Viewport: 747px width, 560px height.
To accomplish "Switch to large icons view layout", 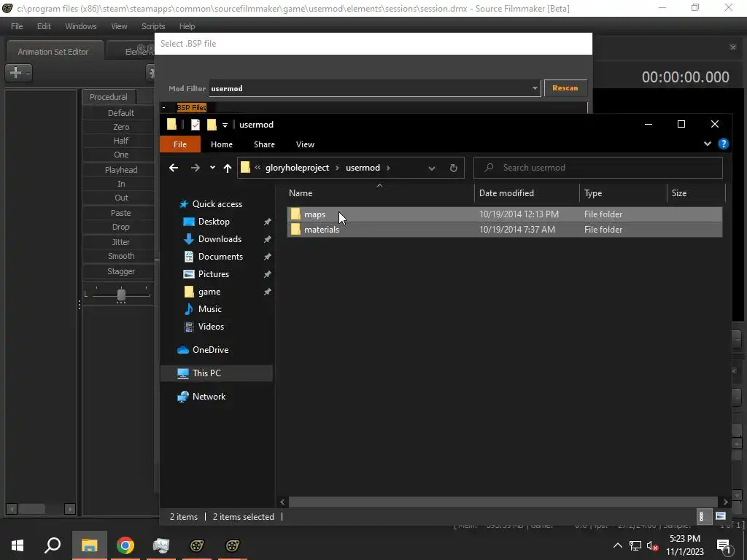I will point(720,516).
